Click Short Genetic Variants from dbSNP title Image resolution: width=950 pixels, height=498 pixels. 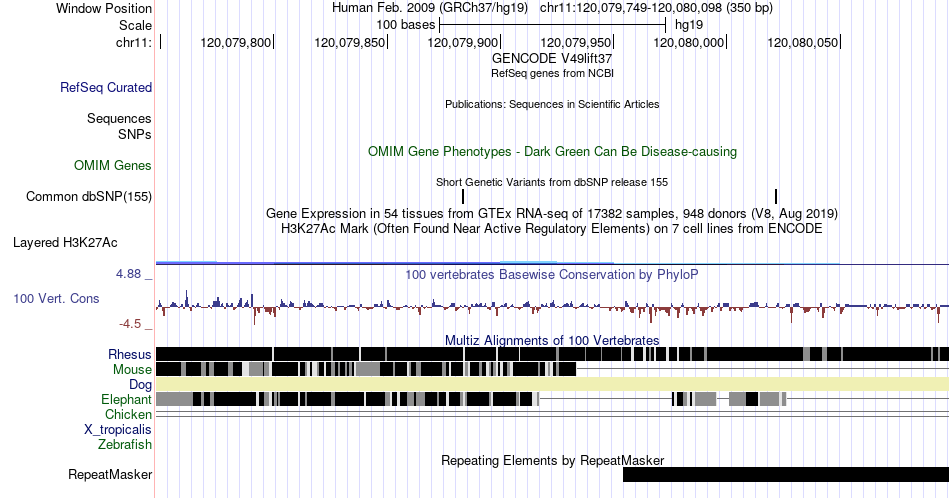pyautogui.click(x=552, y=182)
